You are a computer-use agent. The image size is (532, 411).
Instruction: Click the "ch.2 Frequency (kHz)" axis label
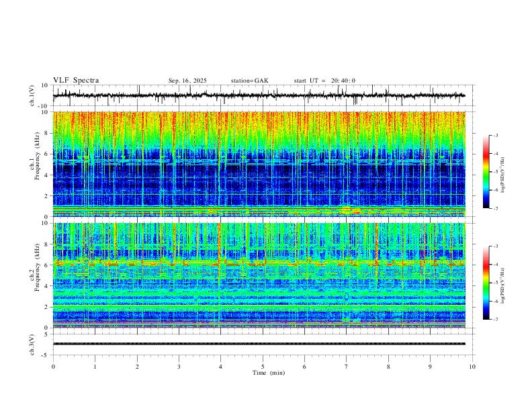click(34, 267)
